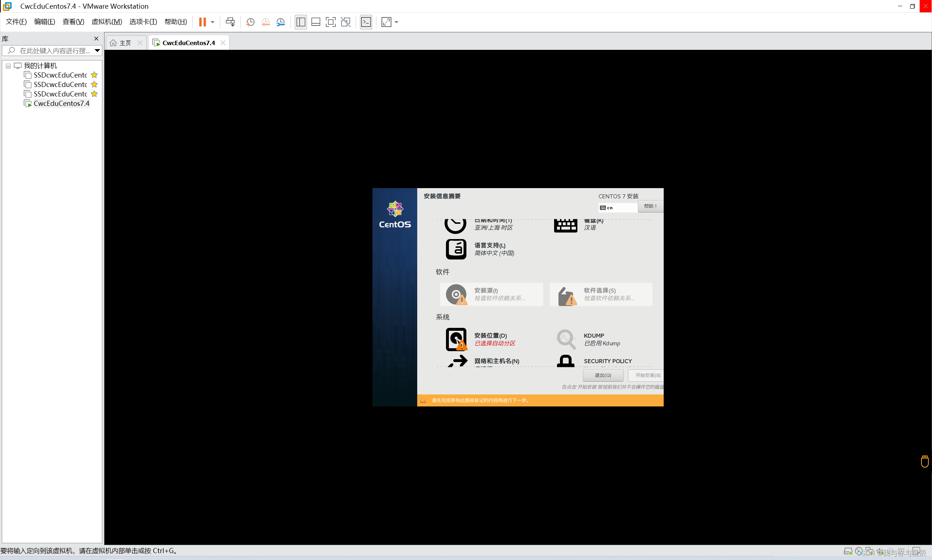Click Send Ctrl+Alt+Del toolbar icon

click(x=230, y=22)
